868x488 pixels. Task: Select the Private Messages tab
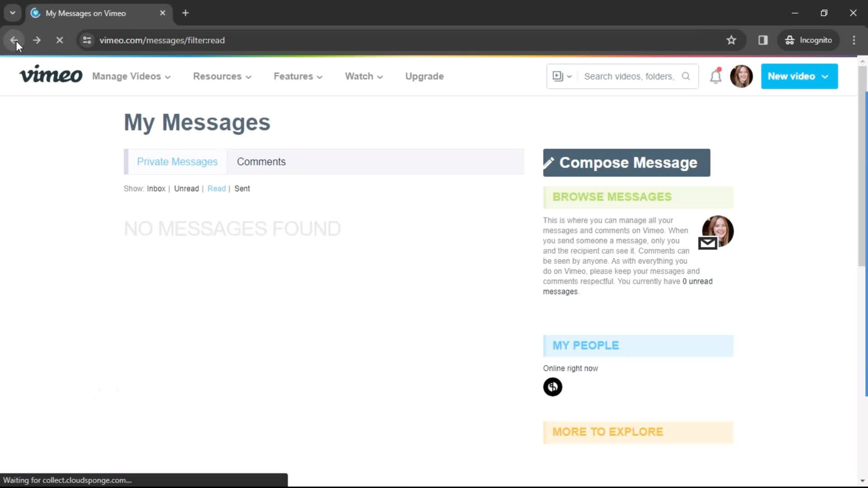point(177,161)
